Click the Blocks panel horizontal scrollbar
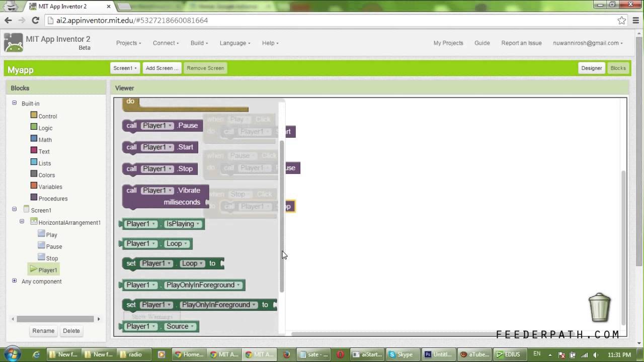Screen dimensions: 644x362 tap(55, 319)
